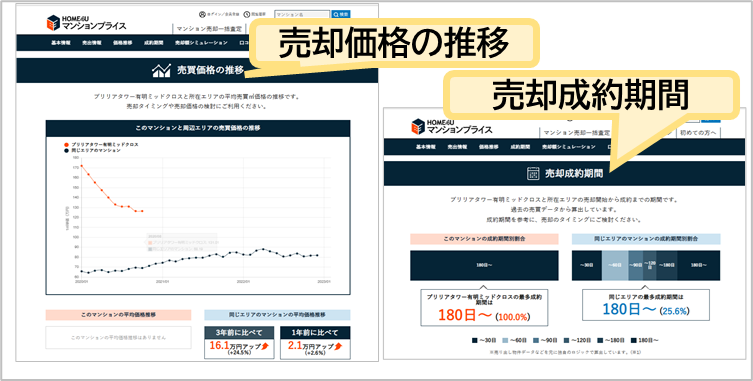Click the マンション名 search input field
Image resolution: width=753 pixels, height=381 pixels.
click(x=302, y=14)
